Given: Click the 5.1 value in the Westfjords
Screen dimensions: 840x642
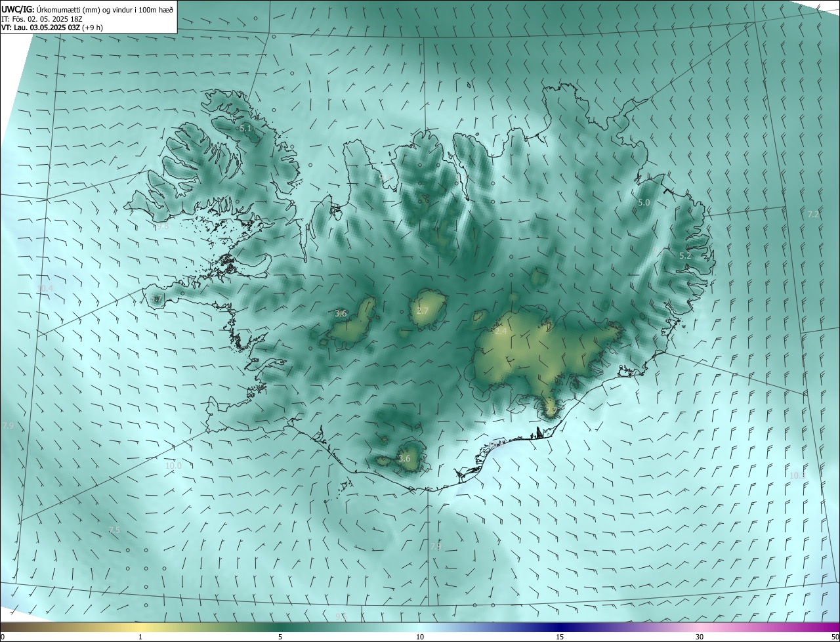Looking at the screenshot, I should click(x=245, y=129).
